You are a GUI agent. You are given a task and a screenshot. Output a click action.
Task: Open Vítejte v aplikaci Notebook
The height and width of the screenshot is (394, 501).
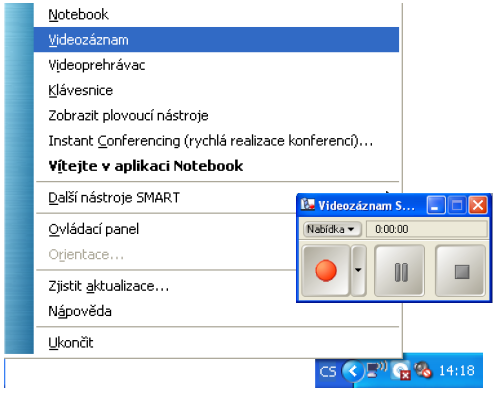pyautogui.click(x=217, y=166)
